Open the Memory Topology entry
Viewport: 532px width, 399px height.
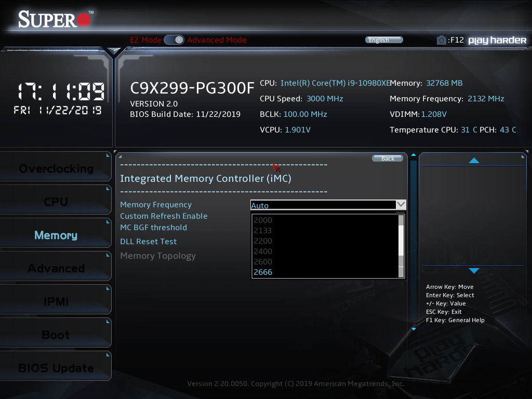[158, 256]
